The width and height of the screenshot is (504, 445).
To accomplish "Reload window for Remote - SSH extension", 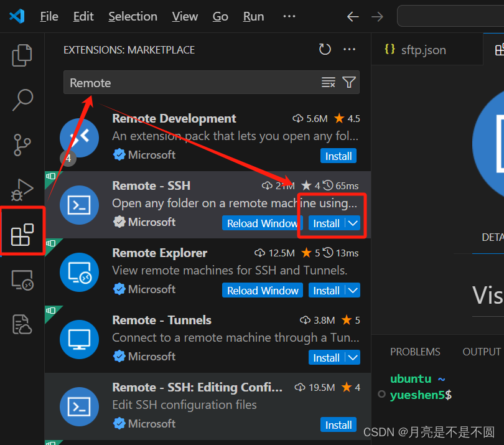I will [x=262, y=223].
